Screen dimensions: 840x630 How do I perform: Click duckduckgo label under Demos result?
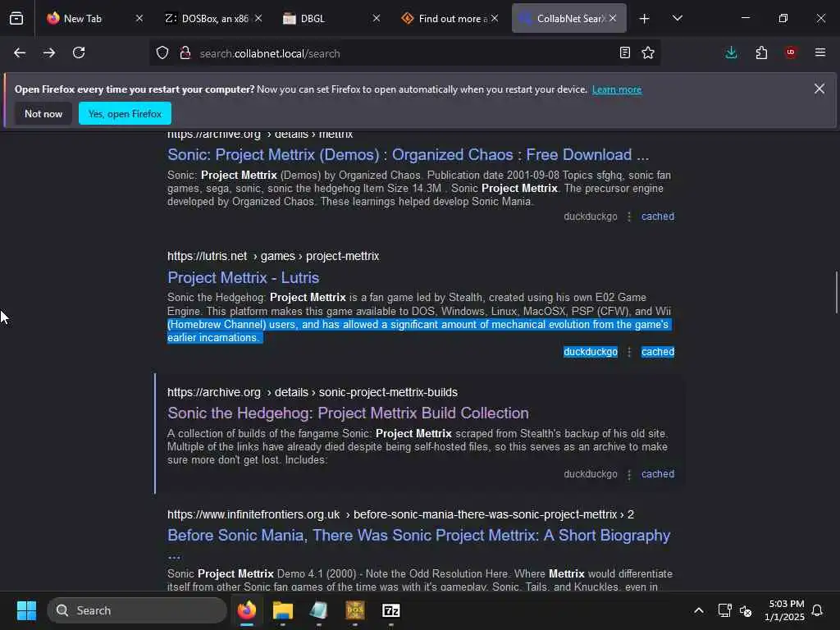(x=591, y=217)
